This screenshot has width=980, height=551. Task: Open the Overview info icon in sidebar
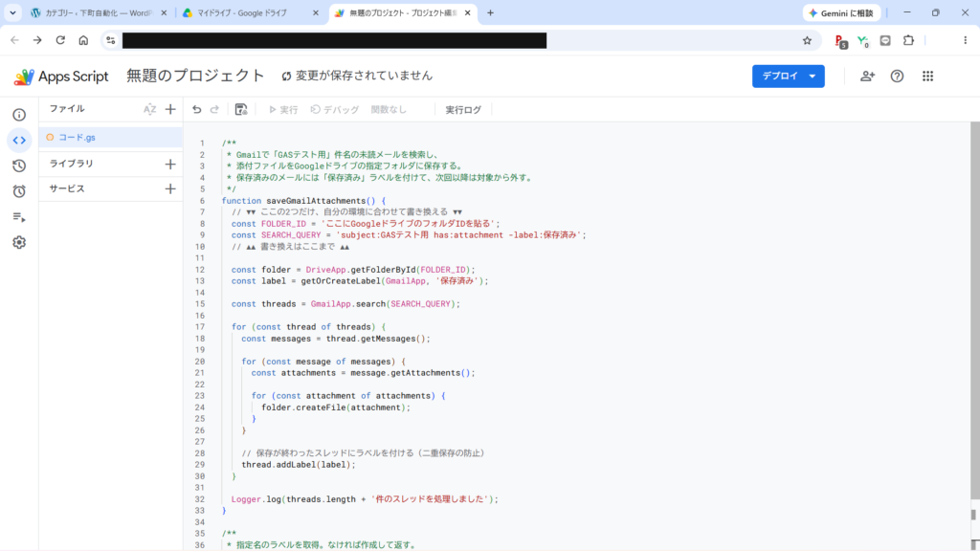19,115
